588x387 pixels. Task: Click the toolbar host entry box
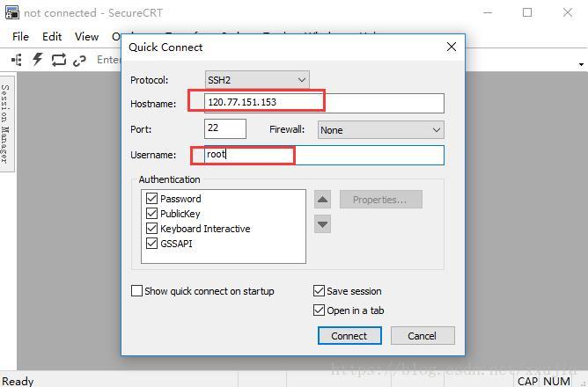click(108, 60)
